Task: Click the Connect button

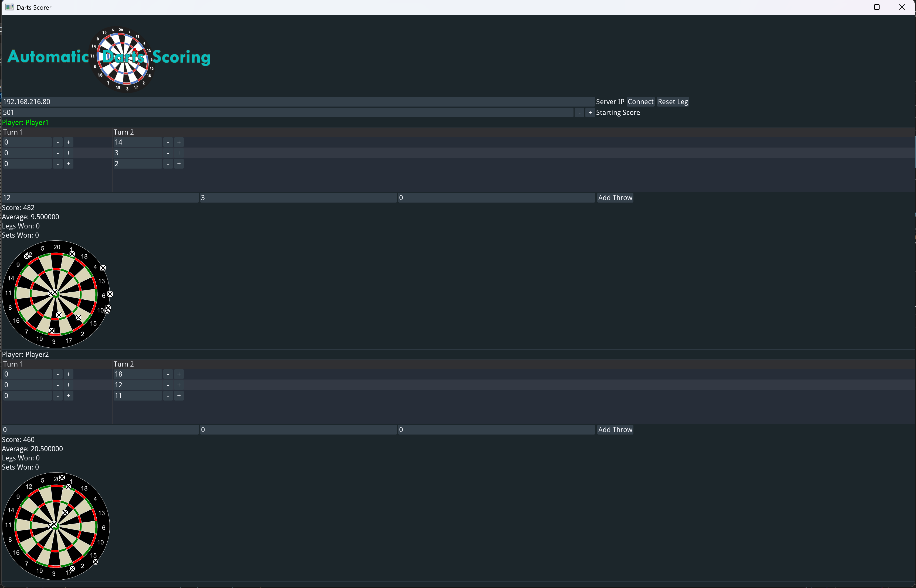Action: [x=640, y=102]
